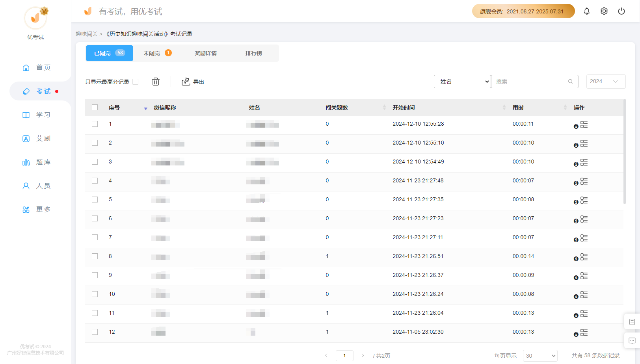This screenshot has width=640, height=364.
Task: Click the info icon for row 4
Action: coord(576,183)
